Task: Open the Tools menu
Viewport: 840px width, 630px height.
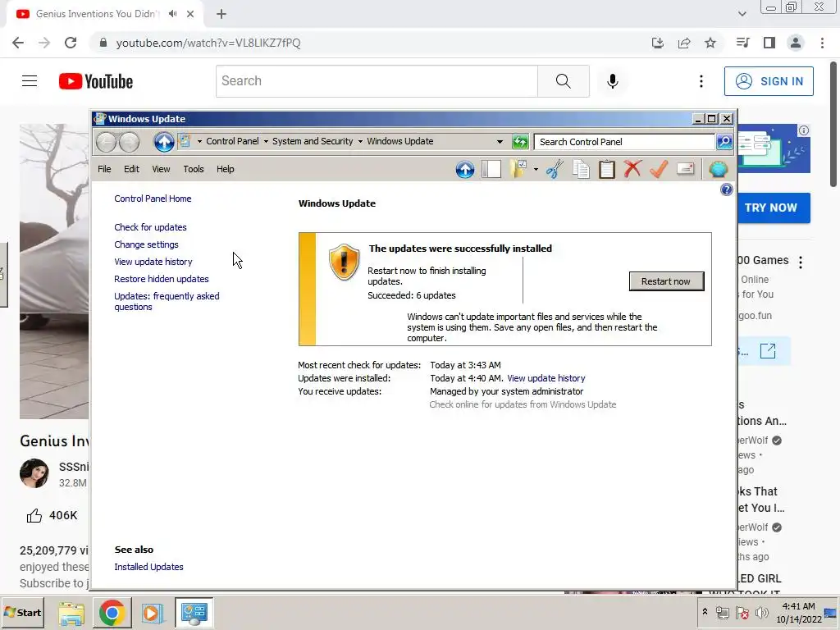Action: (194, 169)
